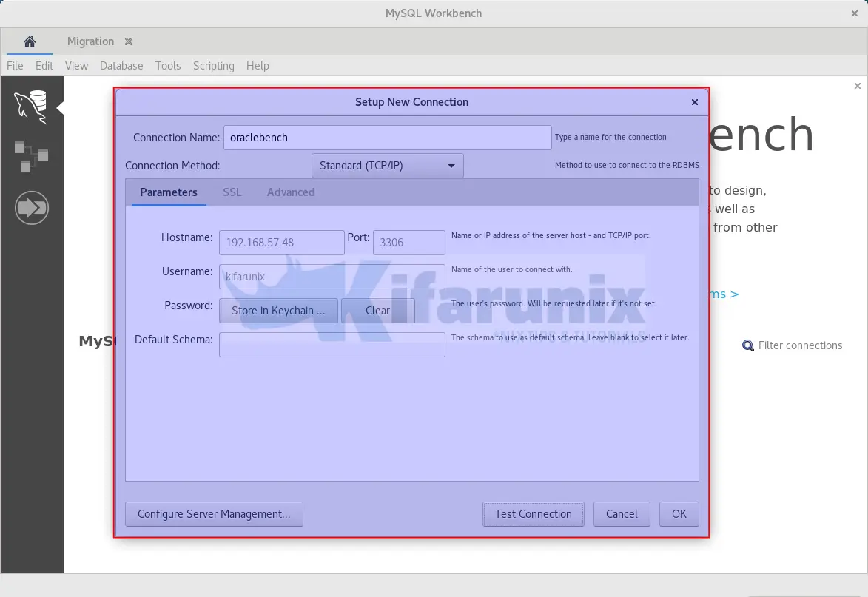Open the Models sidebar icon
This screenshot has width=868, height=597.
coord(31,156)
